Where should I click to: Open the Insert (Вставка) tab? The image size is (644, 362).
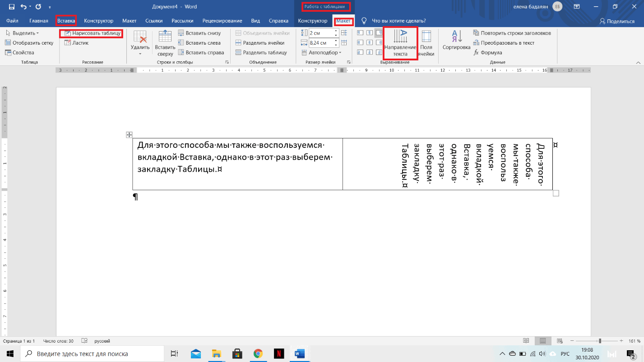pos(66,21)
